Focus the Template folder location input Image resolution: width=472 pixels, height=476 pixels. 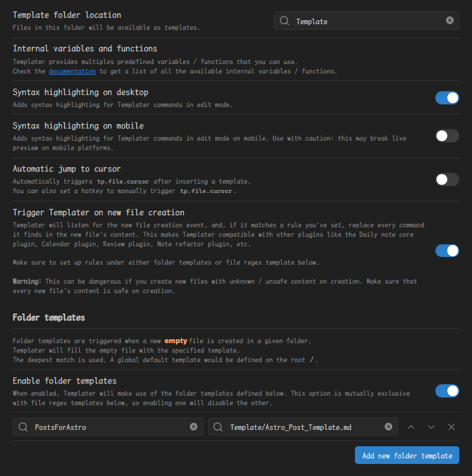point(367,21)
